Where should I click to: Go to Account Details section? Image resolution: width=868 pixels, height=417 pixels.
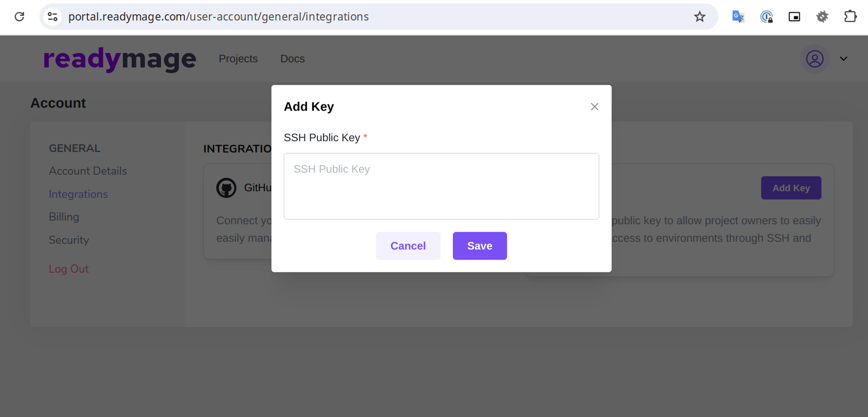point(88,171)
